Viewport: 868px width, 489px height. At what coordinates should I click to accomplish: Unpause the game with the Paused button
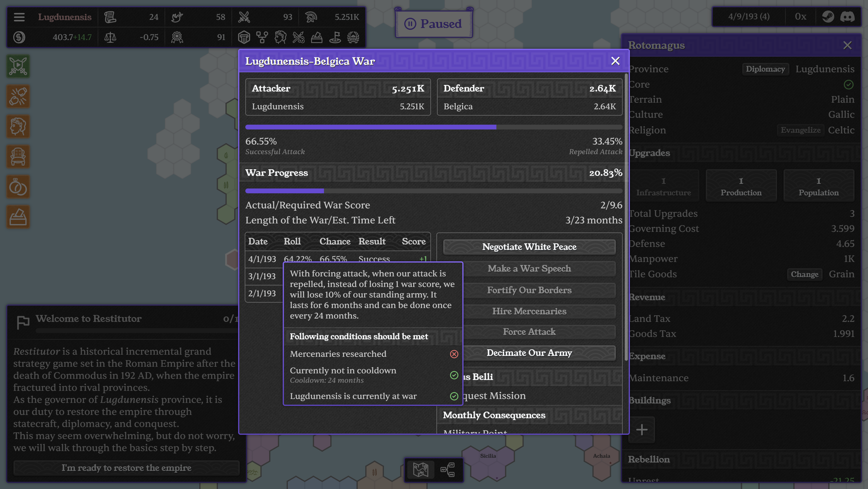click(434, 23)
